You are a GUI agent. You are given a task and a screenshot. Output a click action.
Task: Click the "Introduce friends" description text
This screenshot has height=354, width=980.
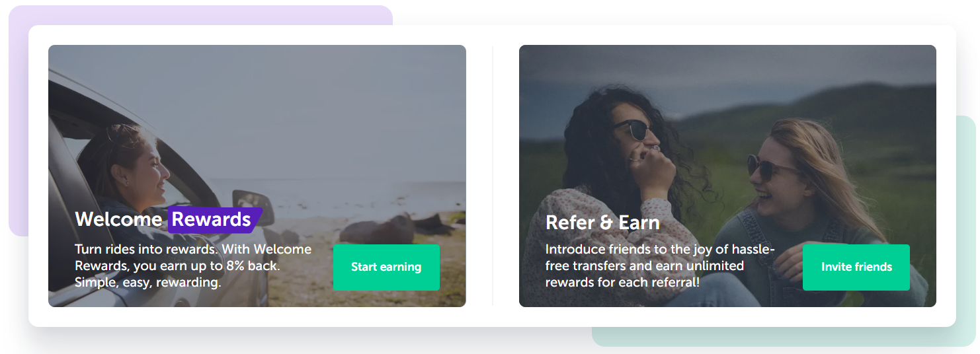(x=660, y=266)
